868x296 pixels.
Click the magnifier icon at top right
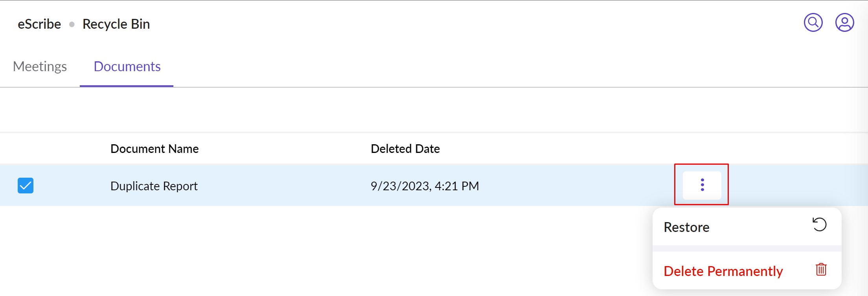[813, 23]
